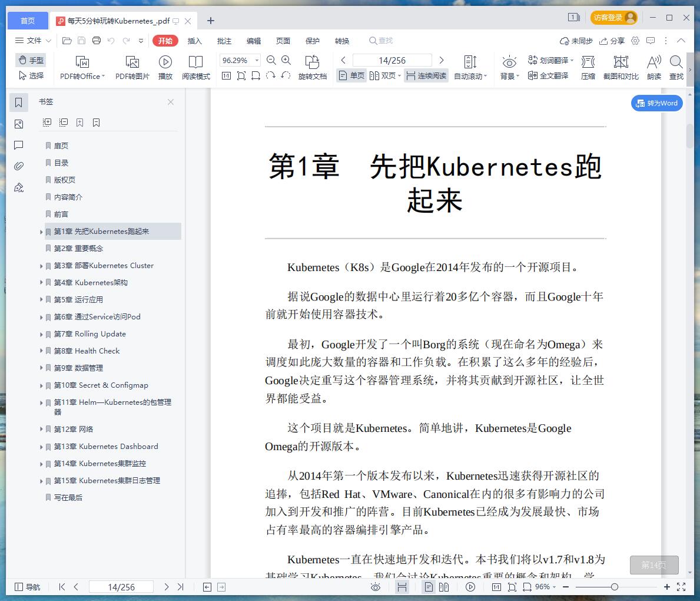Image resolution: width=700 pixels, height=601 pixels.
Task: Click the document vertical scrollbar thumb
Action: point(690,136)
